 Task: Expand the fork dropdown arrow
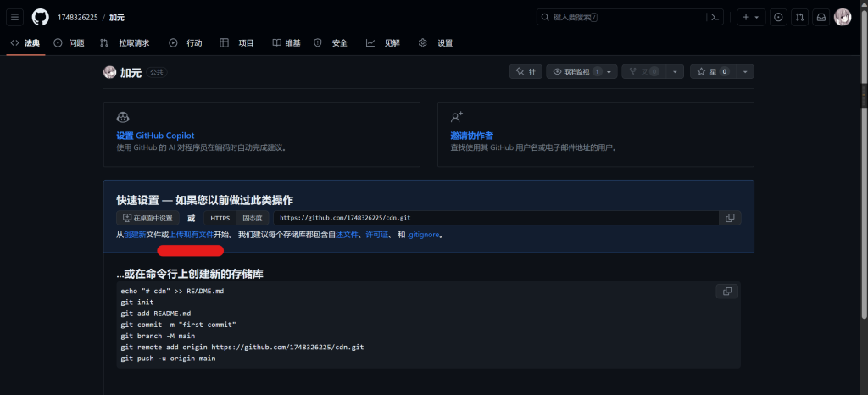[x=674, y=72]
